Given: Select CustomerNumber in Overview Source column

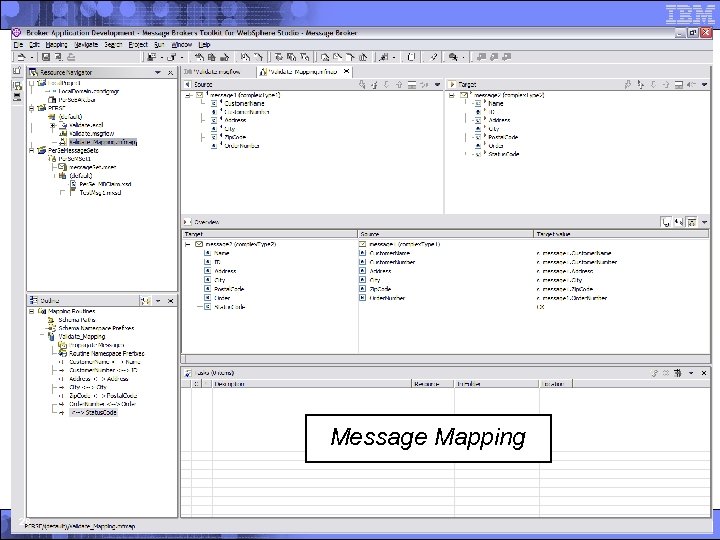Looking at the screenshot, I should [392, 263].
